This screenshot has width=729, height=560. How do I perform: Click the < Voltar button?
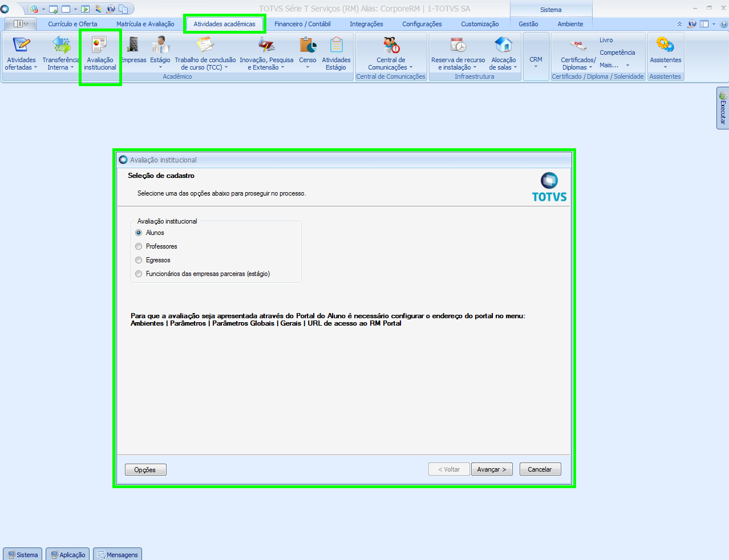449,469
